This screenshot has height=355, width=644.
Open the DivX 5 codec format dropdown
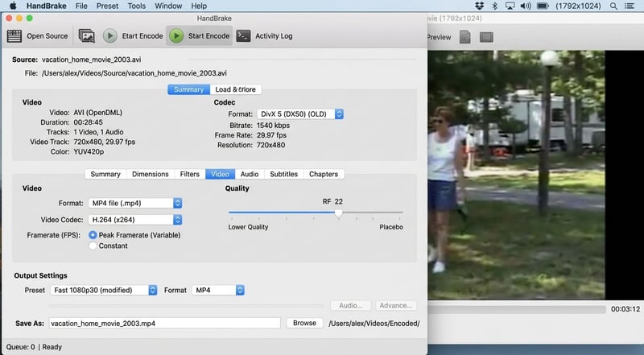pyautogui.click(x=299, y=114)
